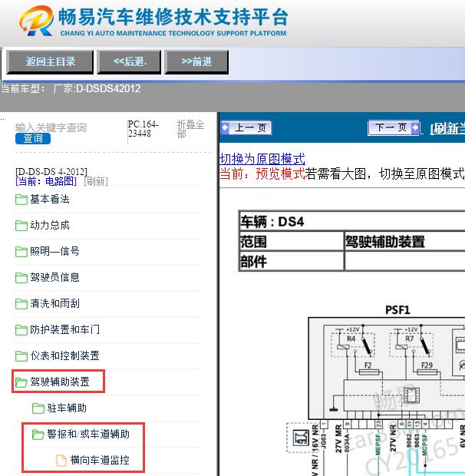Click the PC.164-23448 text

[143, 129]
